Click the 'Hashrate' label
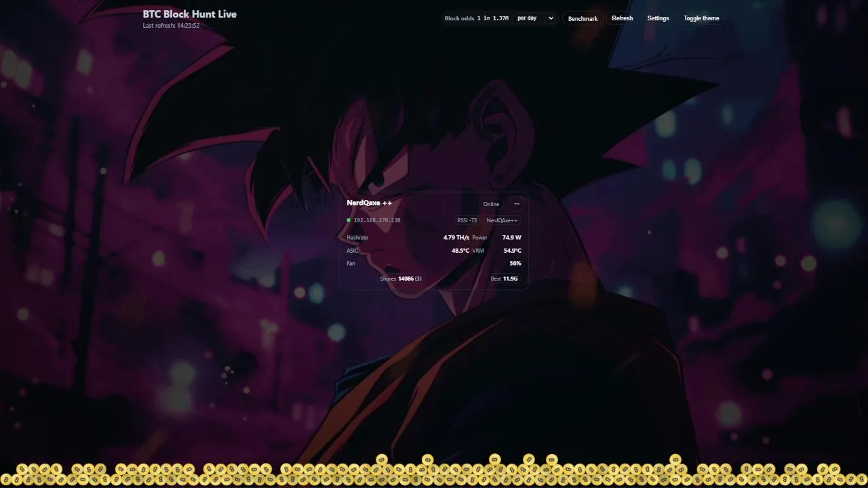This screenshot has height=488, width=868. 357,238
